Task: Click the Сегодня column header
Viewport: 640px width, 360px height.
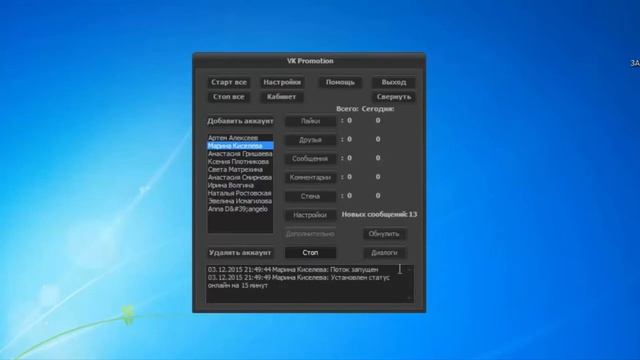Action: [378, 109]
